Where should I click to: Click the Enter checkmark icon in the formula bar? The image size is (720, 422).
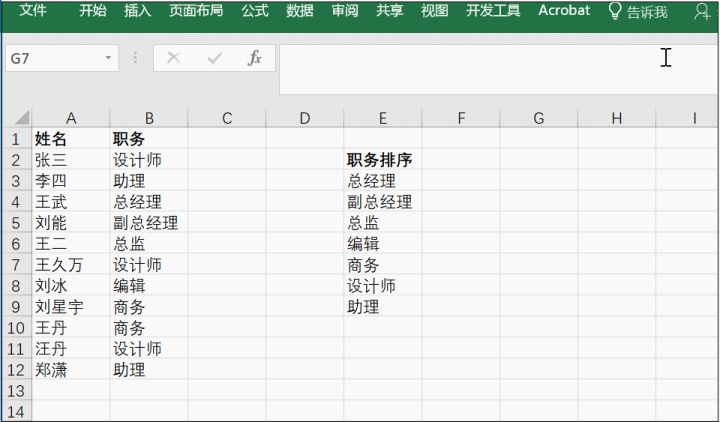(x=214, y=58)
